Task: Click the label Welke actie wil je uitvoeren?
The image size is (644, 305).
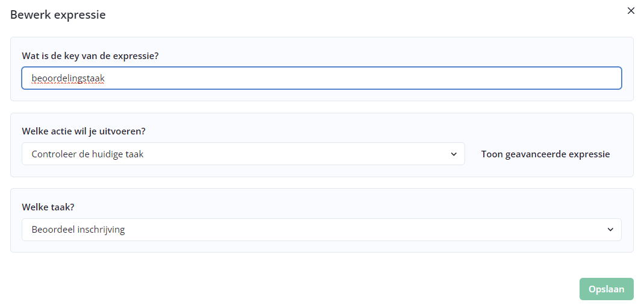Action: tap(84, 131)
